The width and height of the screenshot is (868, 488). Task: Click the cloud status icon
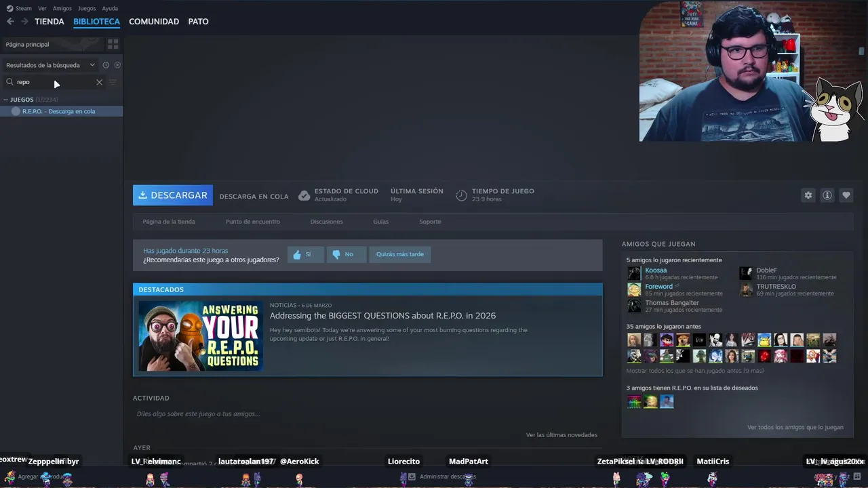click(304, 195)
